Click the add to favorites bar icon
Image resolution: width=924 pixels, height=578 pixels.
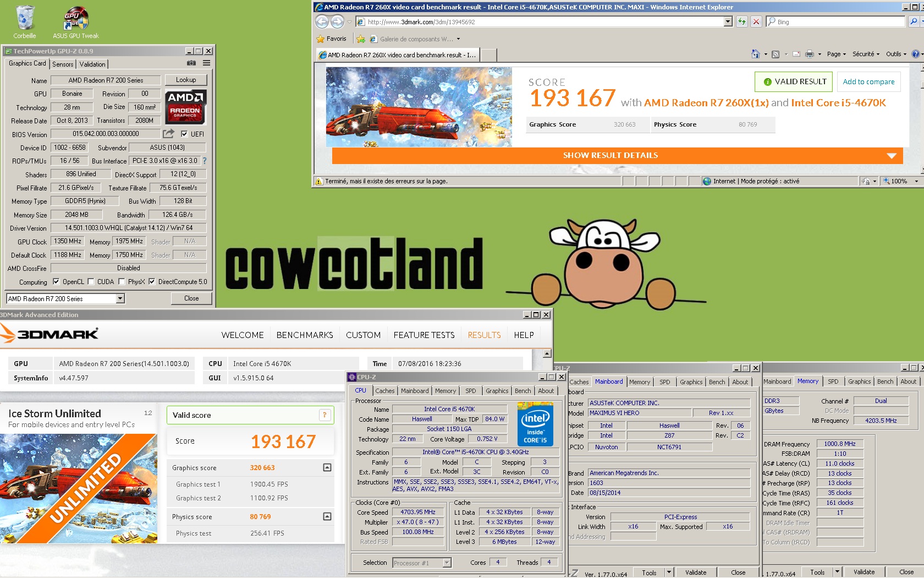coord(361,39)
